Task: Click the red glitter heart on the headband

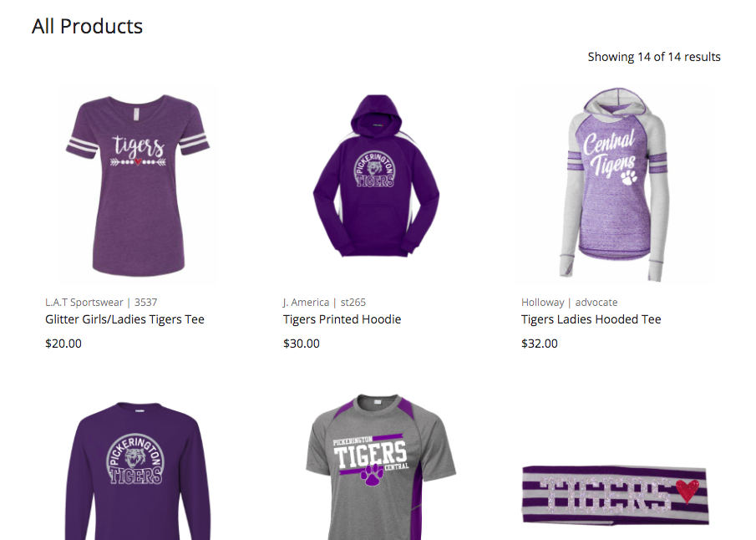Action: click(687, 492)
